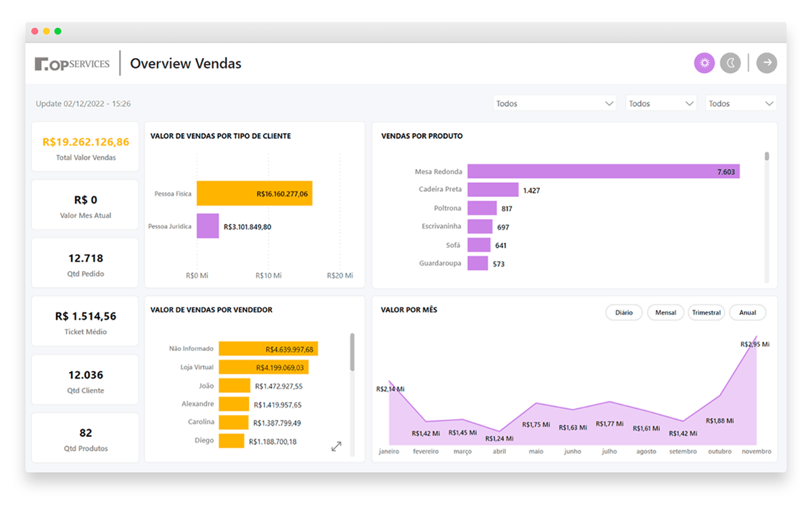Viewport: 812px width, 518px height.
Task: Click the Mesa Redonda product bar
Action: [603, 172]
